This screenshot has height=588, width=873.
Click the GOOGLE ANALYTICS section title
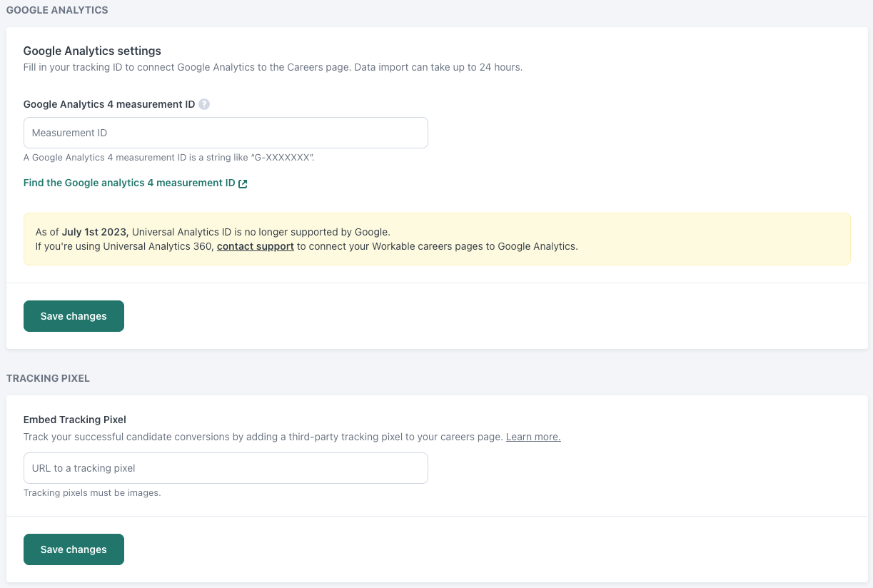[57, 11]
